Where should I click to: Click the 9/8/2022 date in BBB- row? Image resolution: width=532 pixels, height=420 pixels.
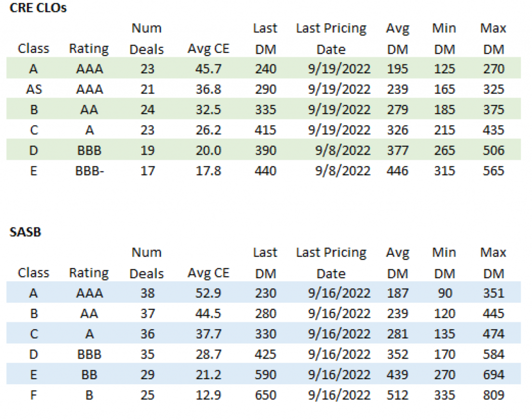click(x=343, y=170)
